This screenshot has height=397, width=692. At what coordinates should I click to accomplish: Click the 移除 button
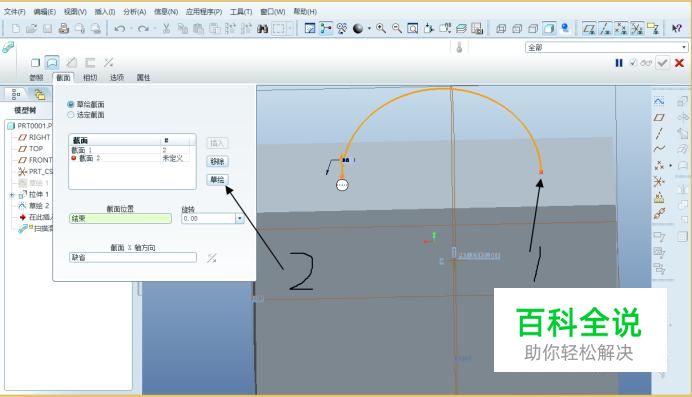(x=218, y=161)
